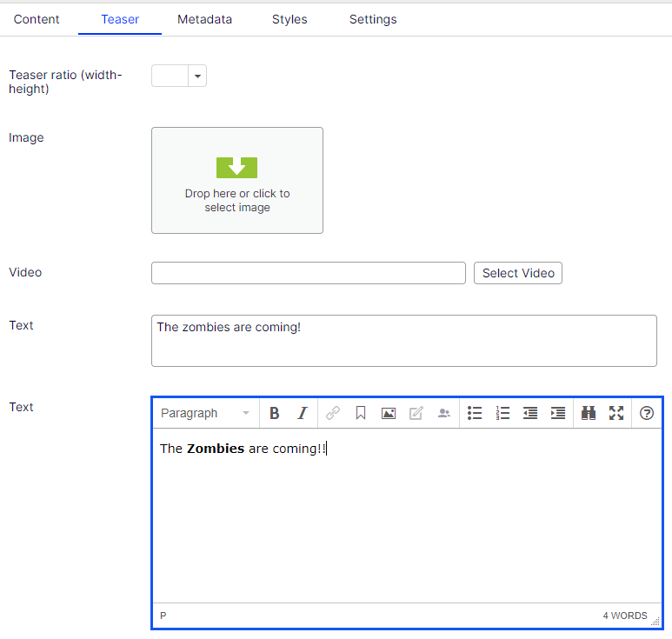Toggle italic formatting in the editor toolbar
The image size is (672, 639).
pos(303,413)
